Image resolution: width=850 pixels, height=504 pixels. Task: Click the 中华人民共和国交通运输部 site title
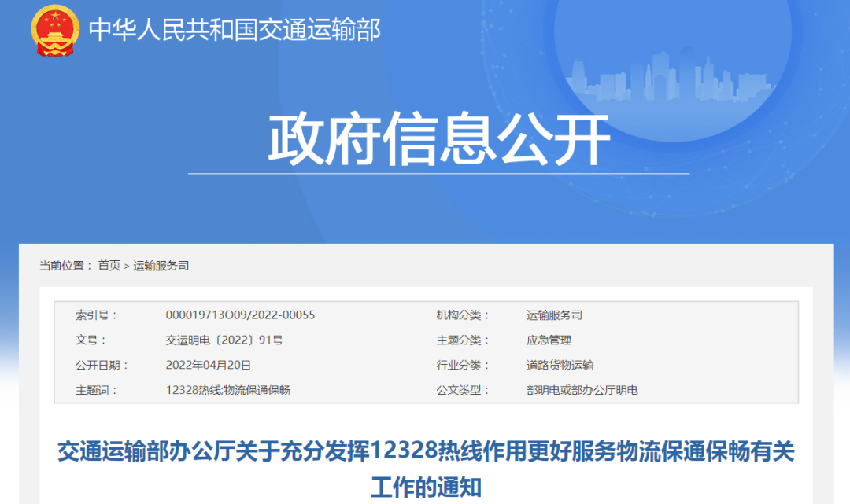tap(235, 29)
